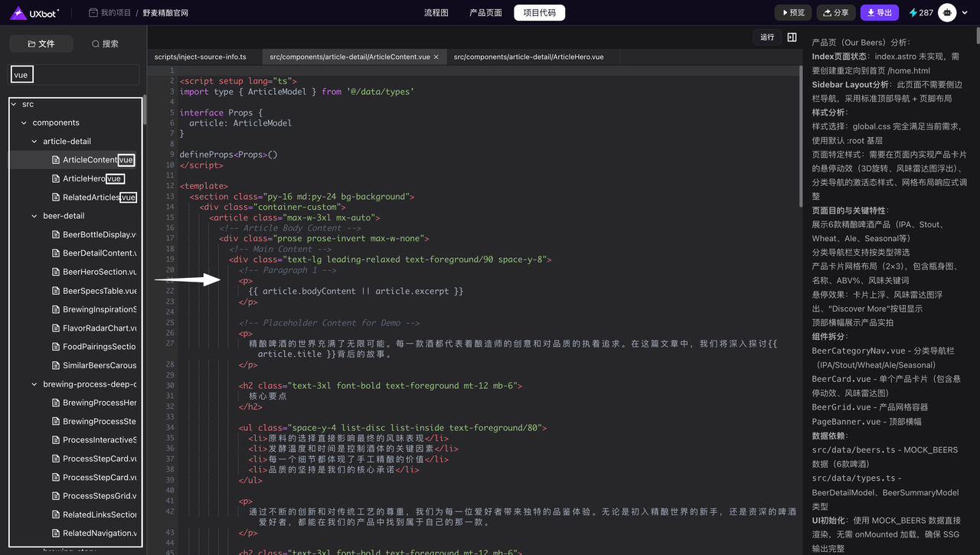Switch to the 流程图 tab
The width and height of the screenshot is (980, 555).
436,13
